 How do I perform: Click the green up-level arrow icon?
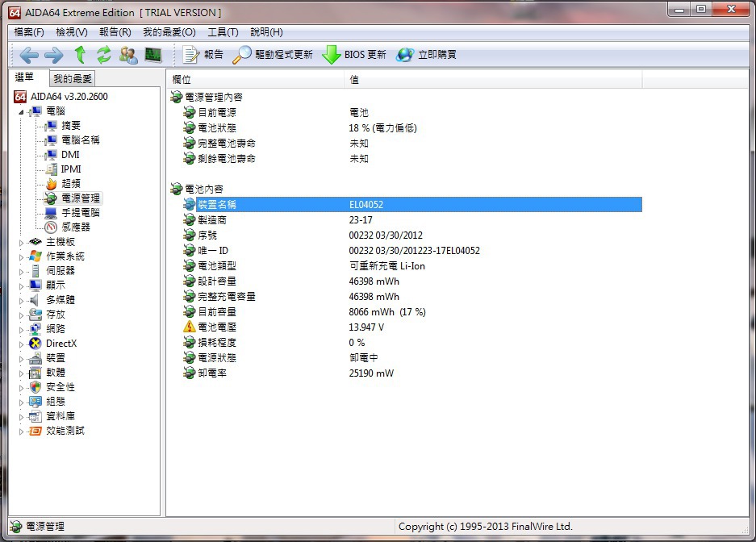coord(80,55)
